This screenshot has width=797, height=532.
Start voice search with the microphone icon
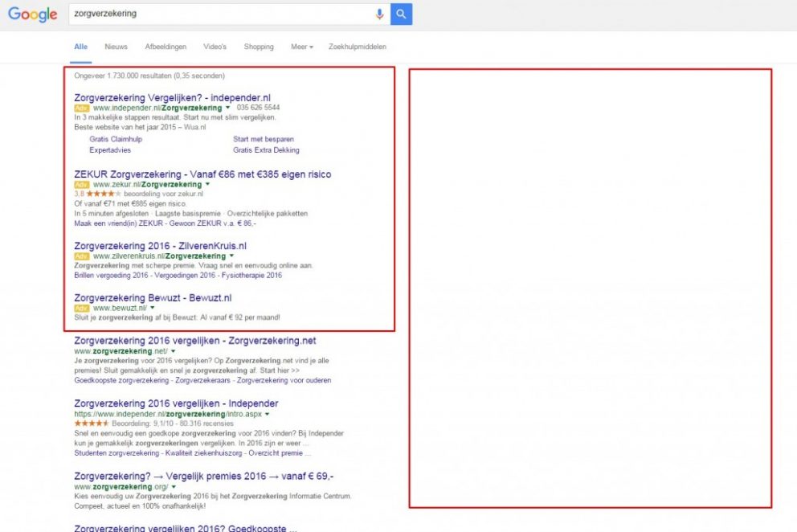[x=379, y=14]
